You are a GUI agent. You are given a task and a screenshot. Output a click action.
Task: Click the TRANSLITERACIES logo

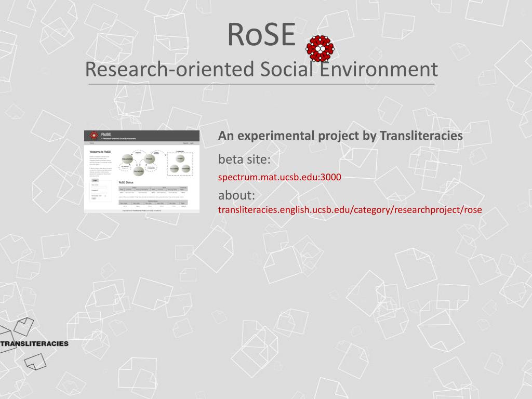[33, 343]
